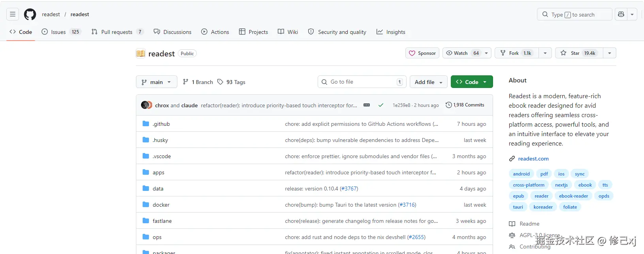Open the Add file dropdown
This screenshot has height=254, width=644.
point(429,82)
